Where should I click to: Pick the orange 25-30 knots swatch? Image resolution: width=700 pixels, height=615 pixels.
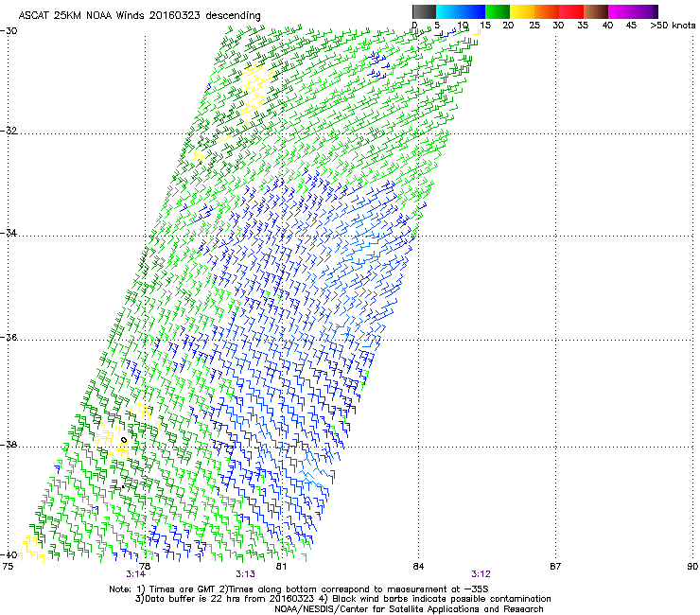pyautogui.click(x=547, y=11)
